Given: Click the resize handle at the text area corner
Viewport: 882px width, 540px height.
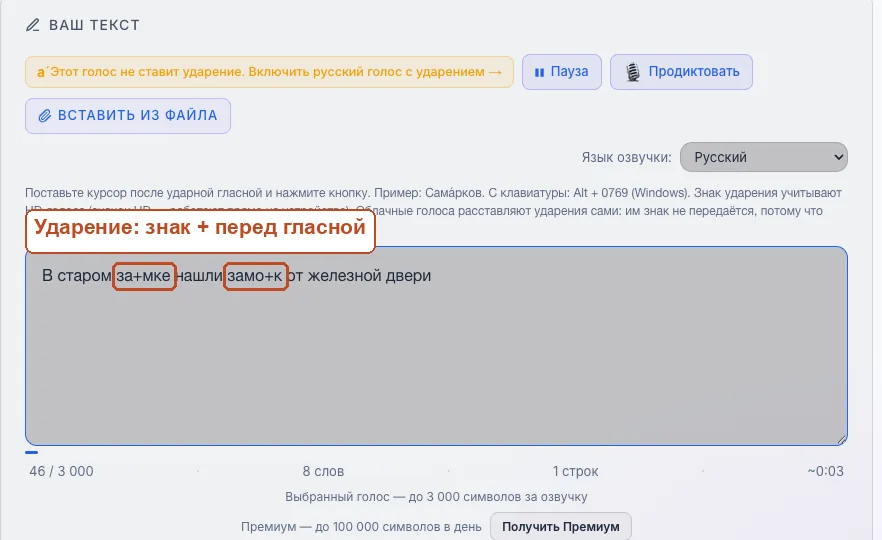Looking at the screenshot, I should (x=840, y=439).
